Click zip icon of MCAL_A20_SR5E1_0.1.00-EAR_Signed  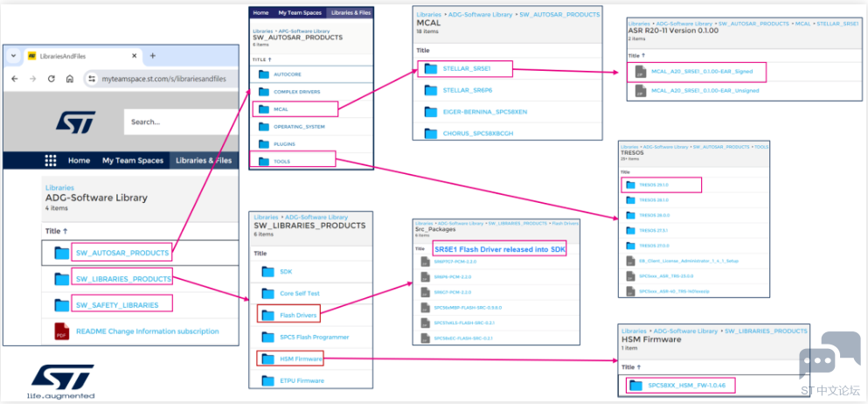click(x=641, y=72)
